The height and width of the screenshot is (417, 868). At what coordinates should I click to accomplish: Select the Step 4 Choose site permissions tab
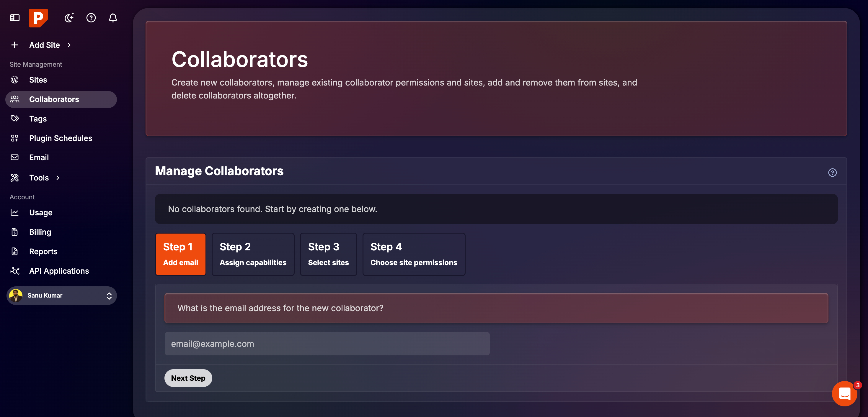[x=414, y=254]
